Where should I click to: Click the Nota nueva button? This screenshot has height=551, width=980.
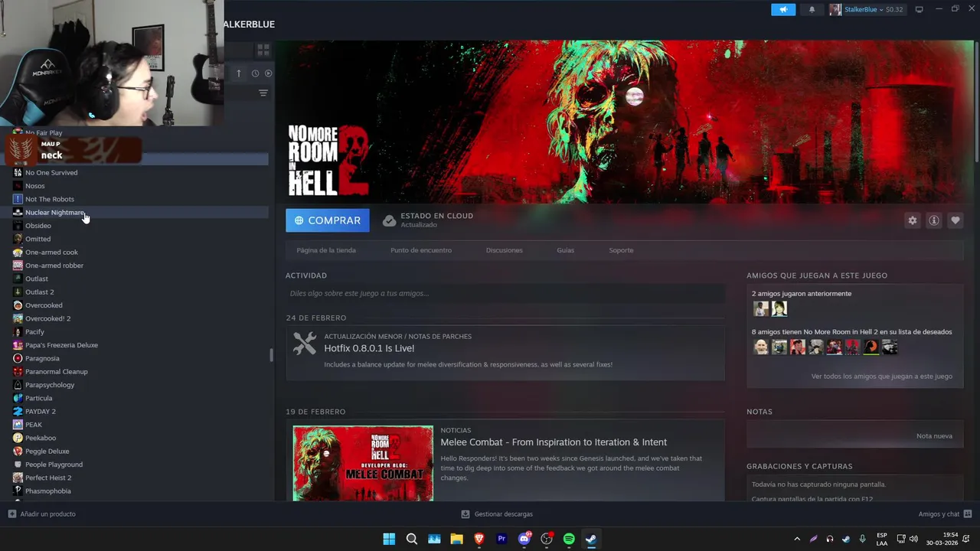[934, 436]
